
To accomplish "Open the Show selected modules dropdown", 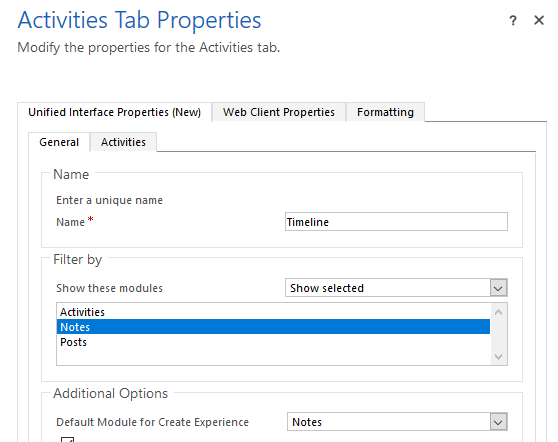I will pyautogui.click(x=396, y=288).
